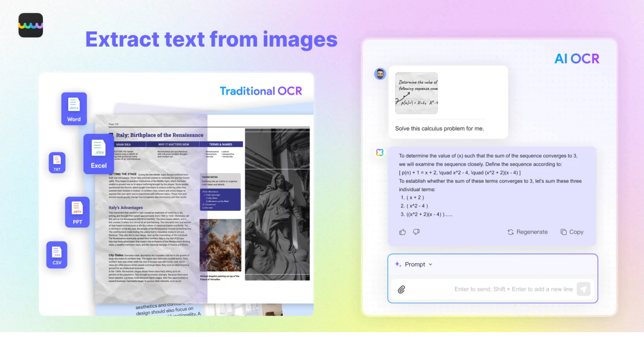Select the Excel .xlsx file icon
The image size is (644, 337).
pos(98,154)
